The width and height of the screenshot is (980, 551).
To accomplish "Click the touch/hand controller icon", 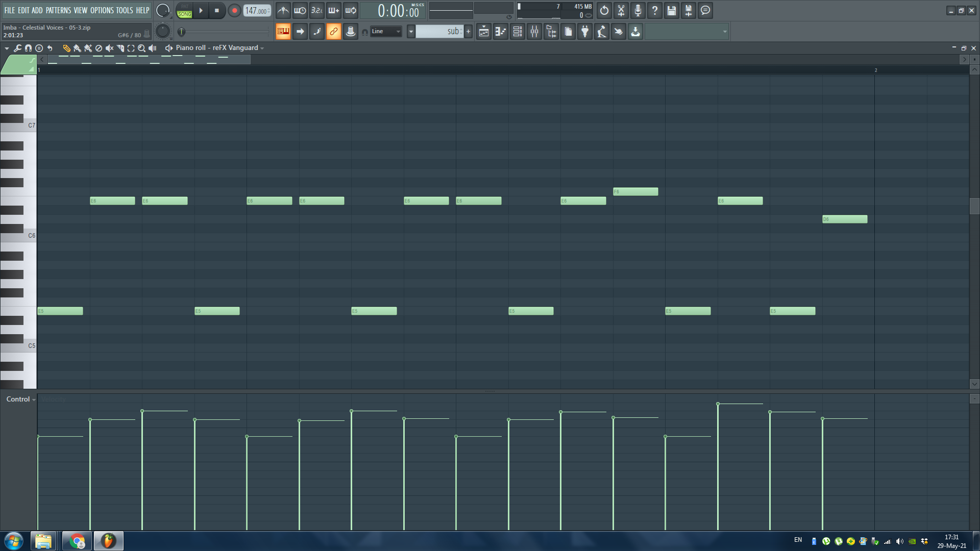I will pyautogui.click(x=619, y=32).
